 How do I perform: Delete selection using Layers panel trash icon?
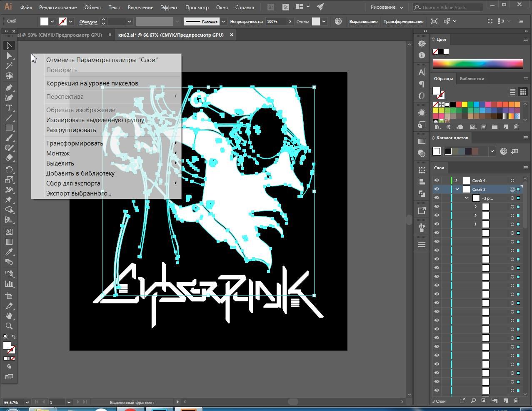coord(516,401)
